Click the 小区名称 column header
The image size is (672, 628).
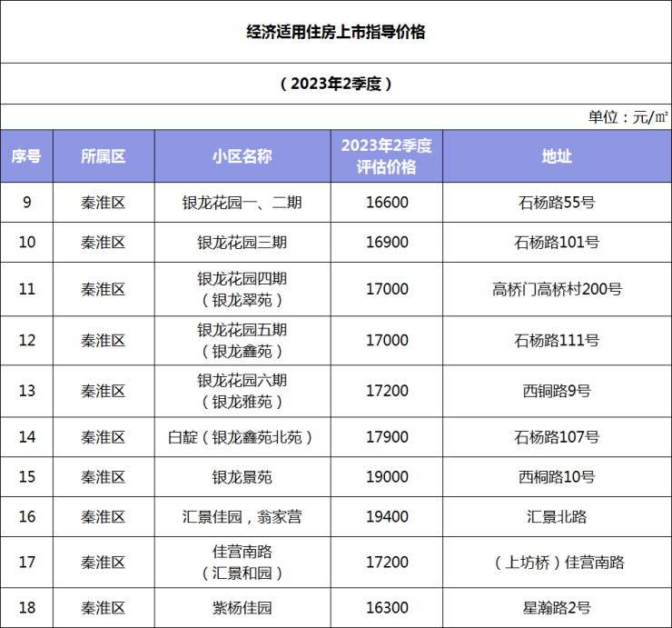[242, 156]
